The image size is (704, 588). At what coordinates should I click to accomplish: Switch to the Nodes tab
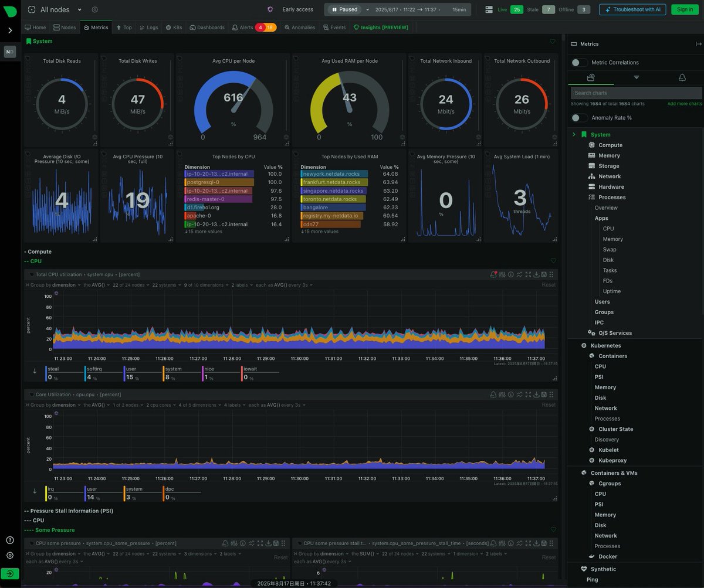[x=65, y=28]
